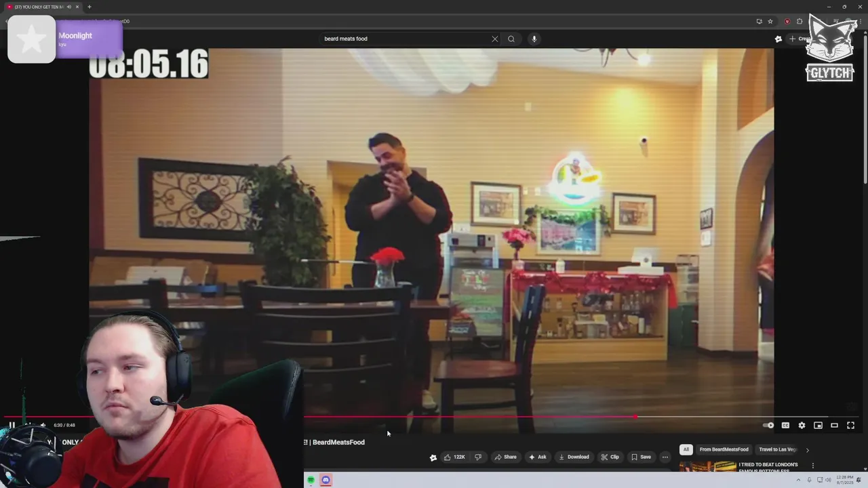Bookmark the page with the star icon
This screenshot has width=868, height=488.
pyautogui.click(x=770, y=21)
